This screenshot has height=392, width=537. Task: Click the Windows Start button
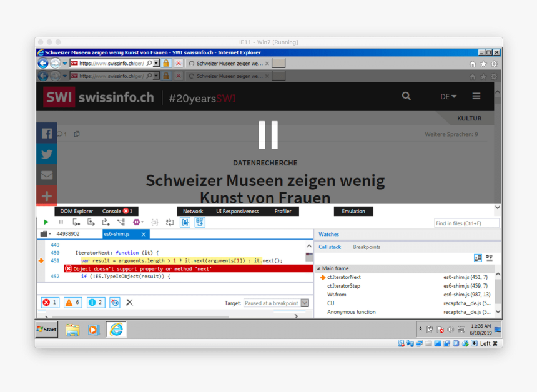pos(47,329)
